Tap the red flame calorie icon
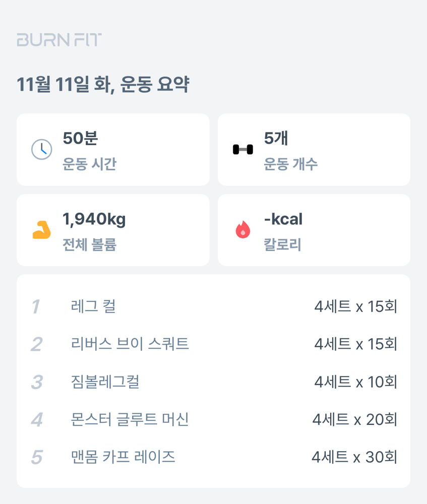The image size is (427, 504). [242, 230]
